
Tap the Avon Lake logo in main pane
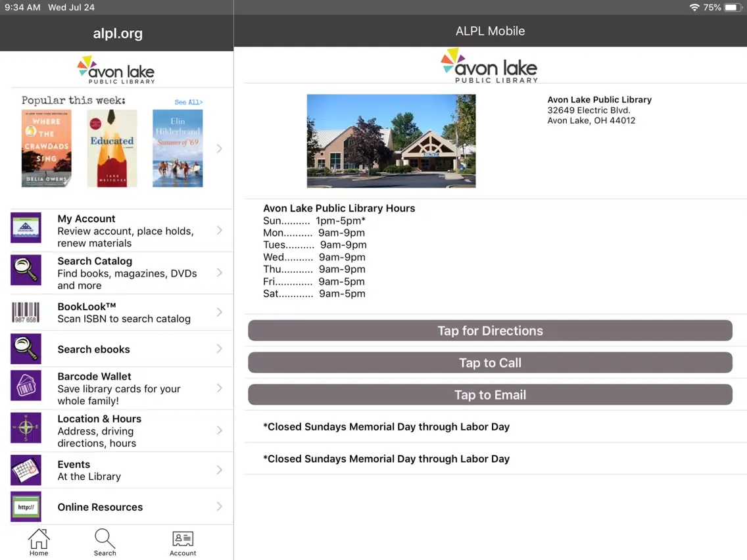(490, 66)
